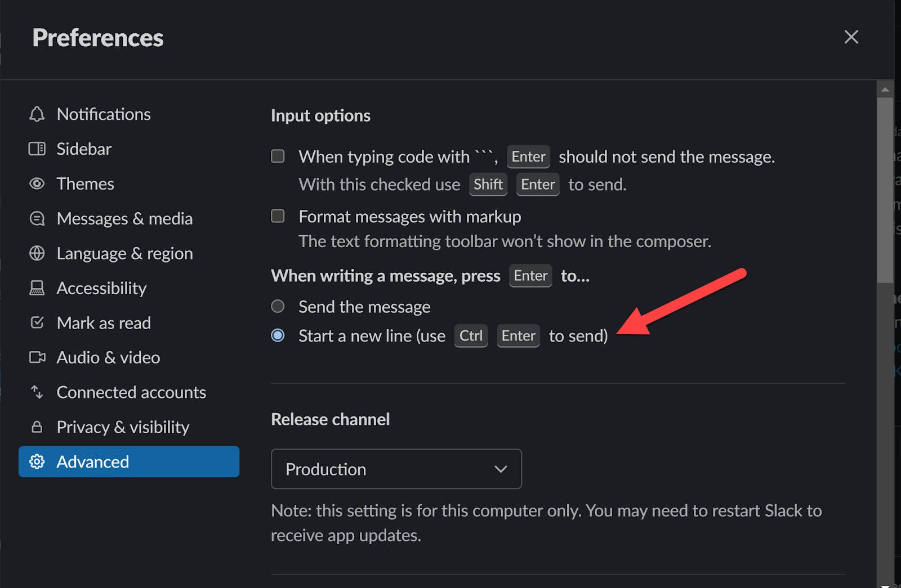This screenshot has height=588, width=901.
Task: Click the scrollbar up arrow
Action: click(x=885, y=89)
